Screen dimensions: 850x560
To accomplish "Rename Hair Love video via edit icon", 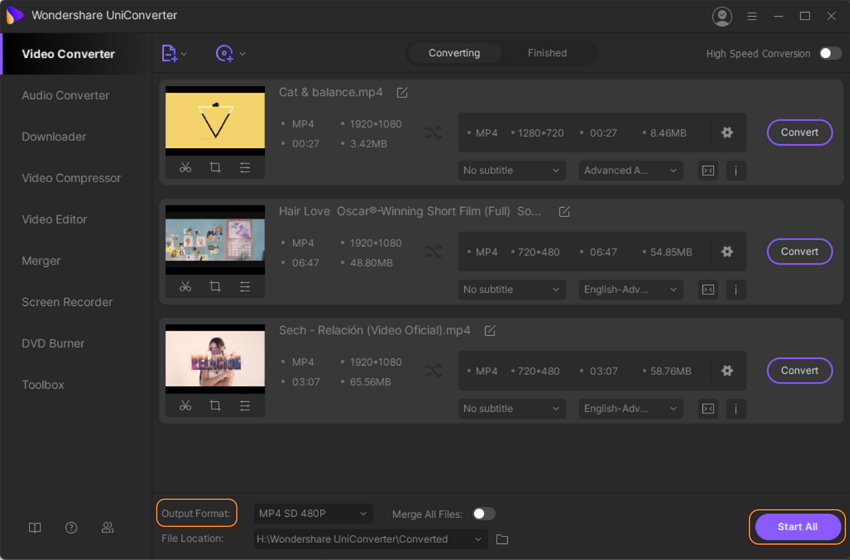I will pyautogui.click(x=564, y=211).
